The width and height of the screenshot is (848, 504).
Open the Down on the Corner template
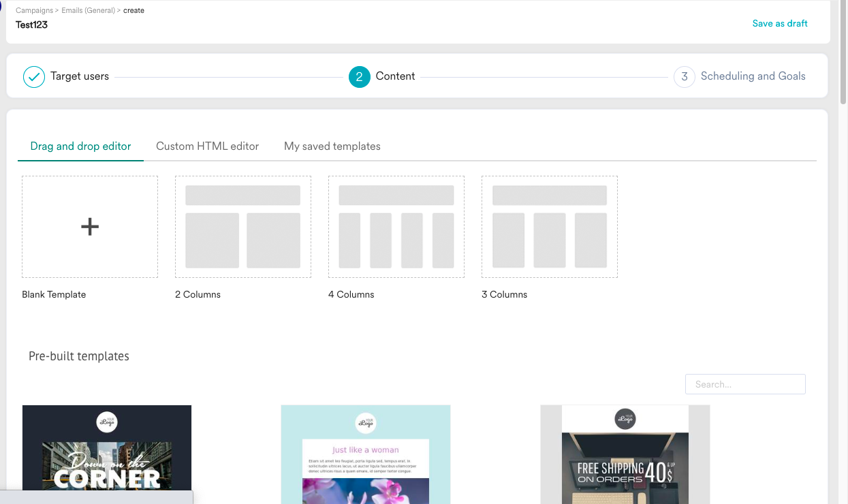pos(107,454)
